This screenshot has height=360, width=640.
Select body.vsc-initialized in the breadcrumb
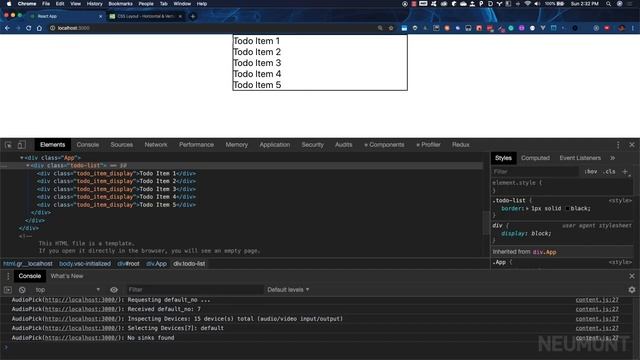(85, 264)
